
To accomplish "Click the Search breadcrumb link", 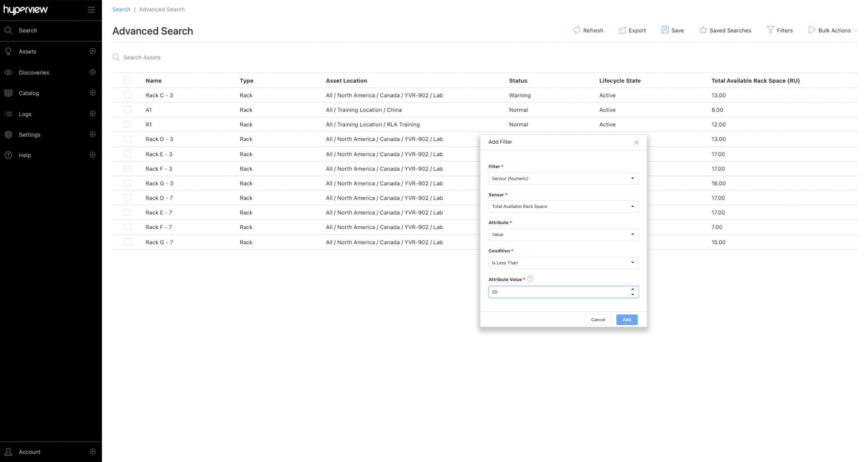I will pyautogui.click(x=121, y=9).
